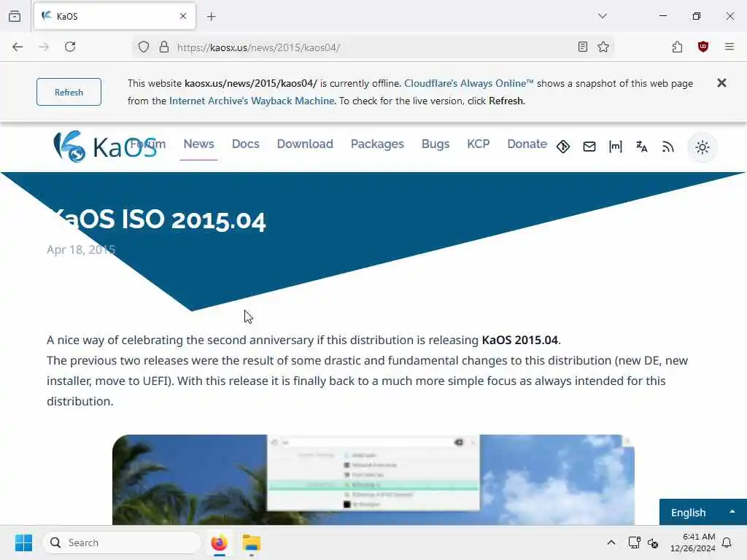This screenshot has width=747, height=560.
Task: Click the Refresh button in Cloudflare banner
Action: click(69, 92)
